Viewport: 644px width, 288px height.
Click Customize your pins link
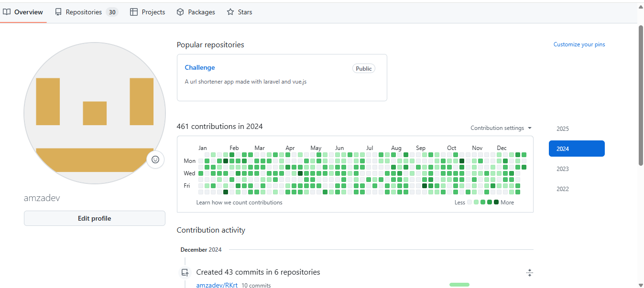pos(579,44)
